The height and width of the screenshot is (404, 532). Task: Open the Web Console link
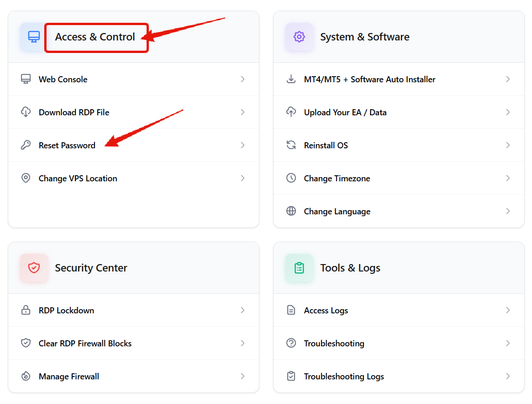133,79
